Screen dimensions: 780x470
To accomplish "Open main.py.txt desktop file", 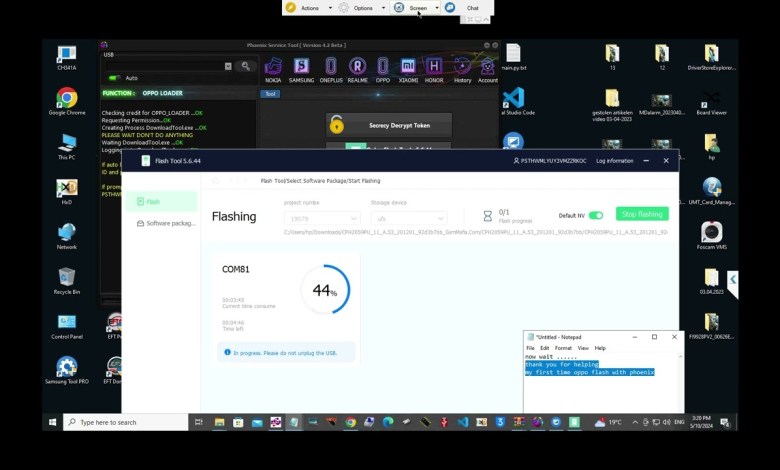I will coord(514,58).
